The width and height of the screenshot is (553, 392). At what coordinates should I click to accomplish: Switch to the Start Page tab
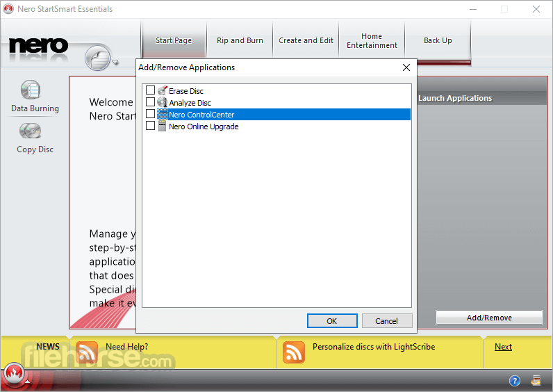pos(174,40)
